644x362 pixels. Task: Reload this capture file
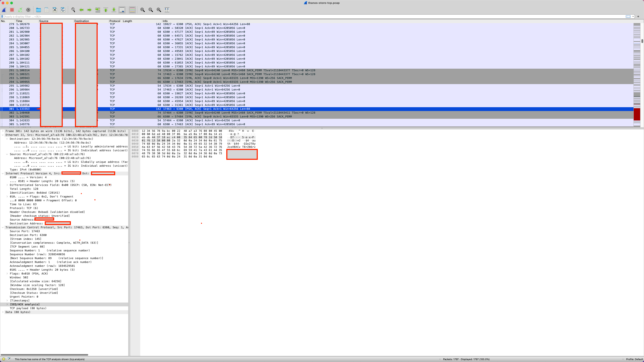[x=63, y=10]
